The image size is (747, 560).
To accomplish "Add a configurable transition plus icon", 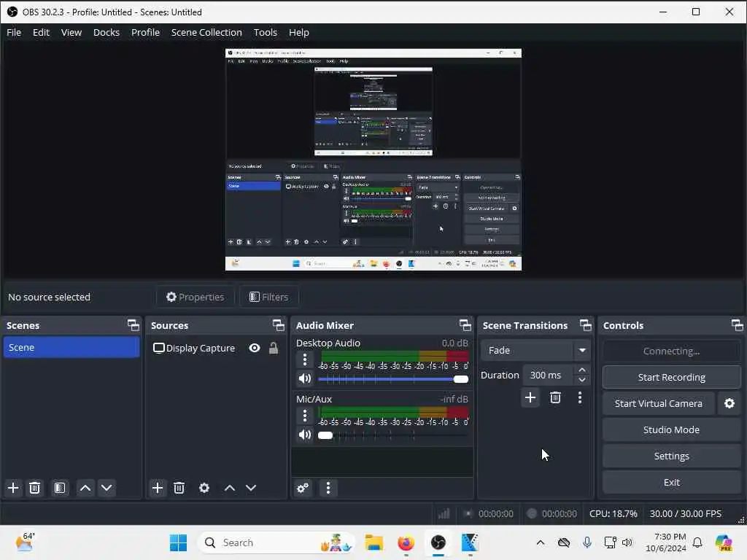I will tap(530, 397).
